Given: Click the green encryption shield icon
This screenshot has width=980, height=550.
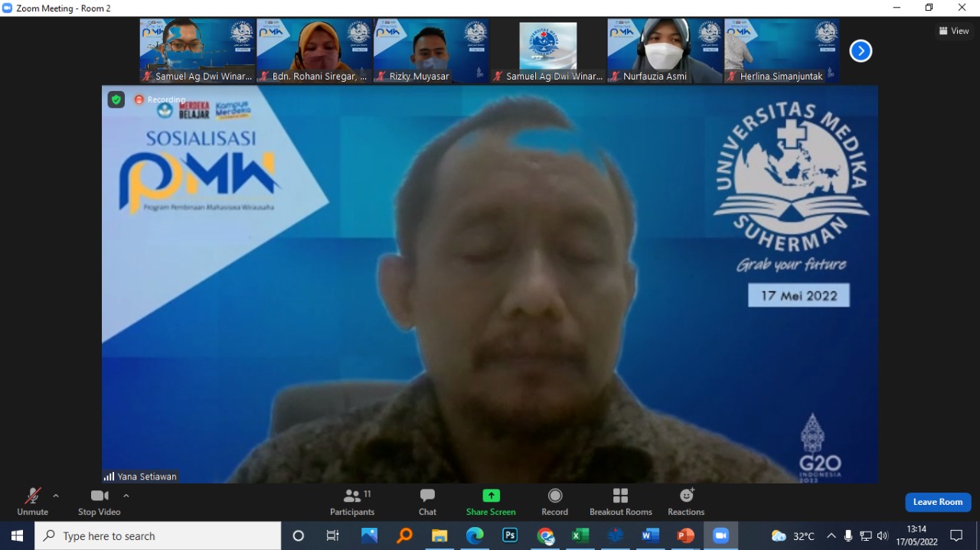Looking at the screenshot, I should click(116, 99).
